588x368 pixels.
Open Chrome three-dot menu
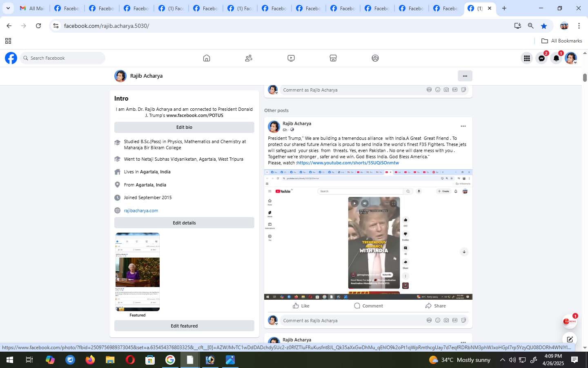(x=579, y=26)
